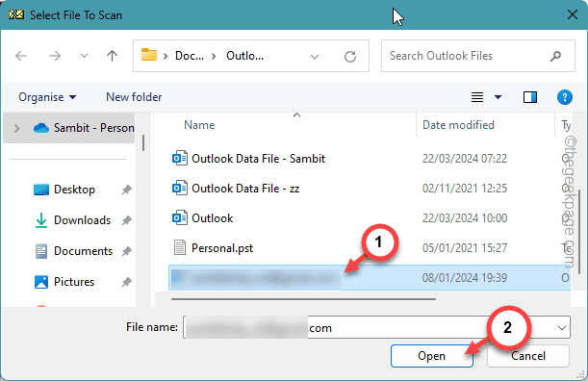This screenshot has width=588, height=381.
Task: Expand the Sambit - Personal tree node
Action: tap(17, 128)
